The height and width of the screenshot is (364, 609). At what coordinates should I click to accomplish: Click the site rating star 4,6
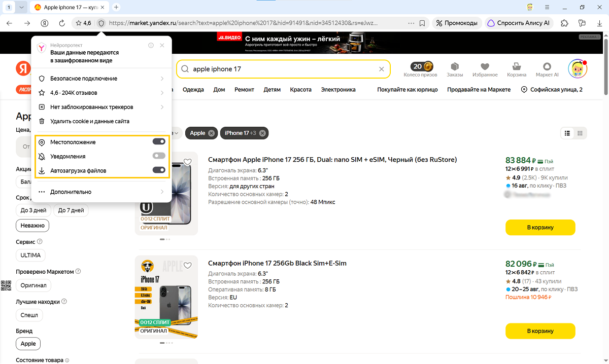(83, 23)
